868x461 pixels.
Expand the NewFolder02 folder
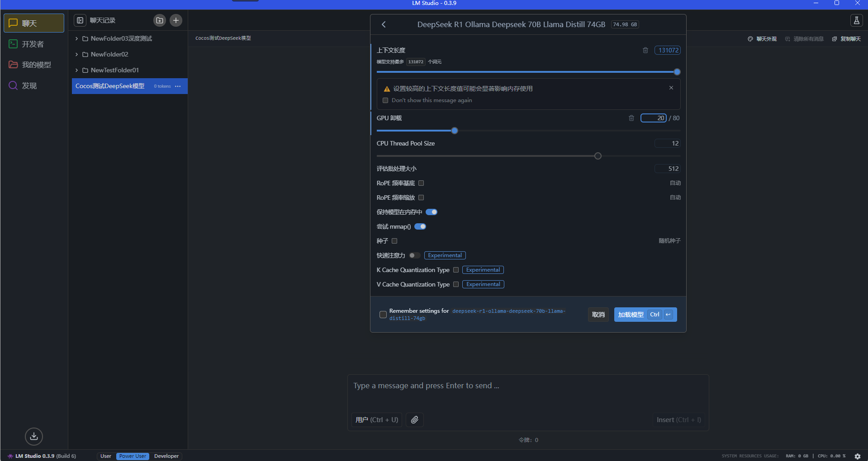[x=76, y=54]
